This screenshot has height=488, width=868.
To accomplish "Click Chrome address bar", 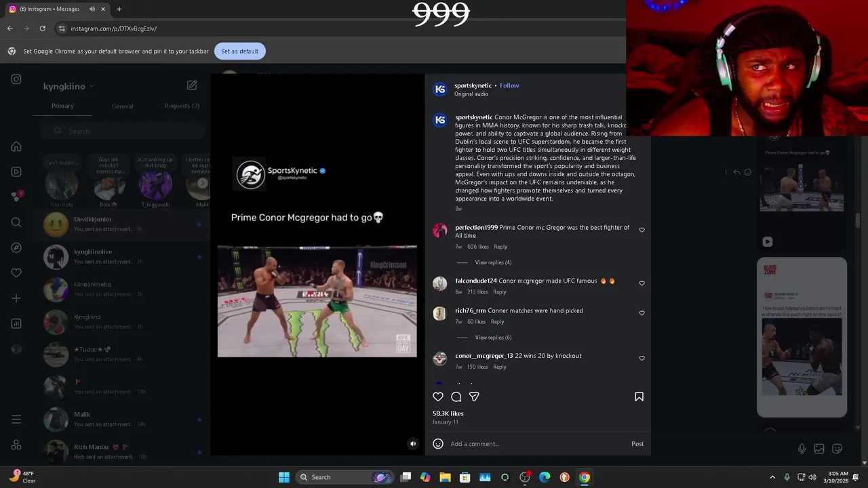I will coord(339,28).
